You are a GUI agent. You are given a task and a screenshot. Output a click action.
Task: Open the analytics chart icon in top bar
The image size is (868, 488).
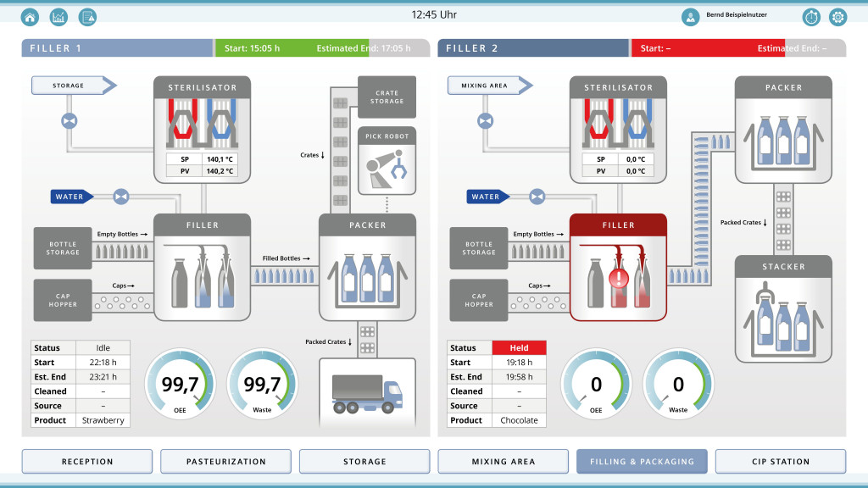[x=58, y=15]
